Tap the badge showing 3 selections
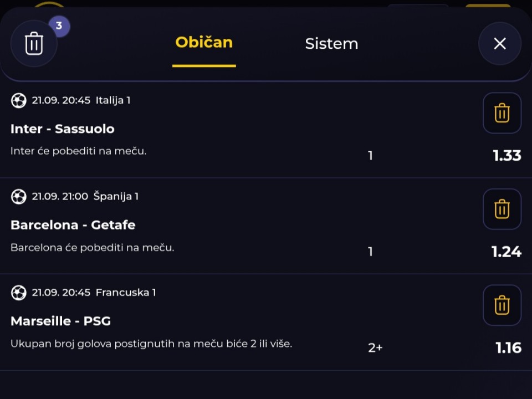 [59, 26]
